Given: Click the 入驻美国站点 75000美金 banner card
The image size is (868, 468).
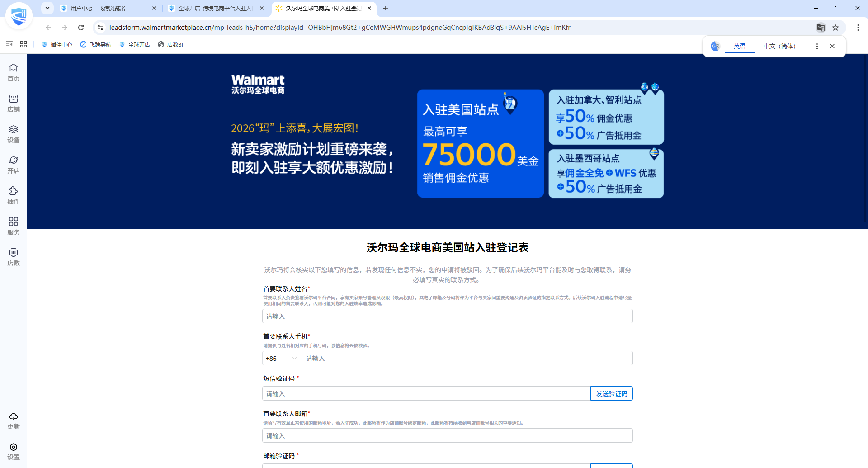Looking at the screenshot, I should (x=480, y=143).
